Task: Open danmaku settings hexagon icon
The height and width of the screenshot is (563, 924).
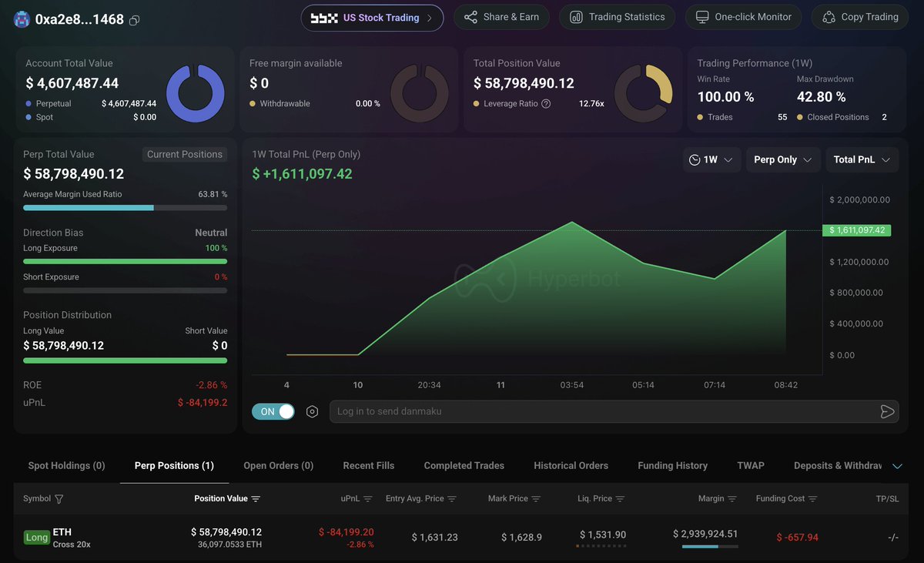Action: click(312, 411)
